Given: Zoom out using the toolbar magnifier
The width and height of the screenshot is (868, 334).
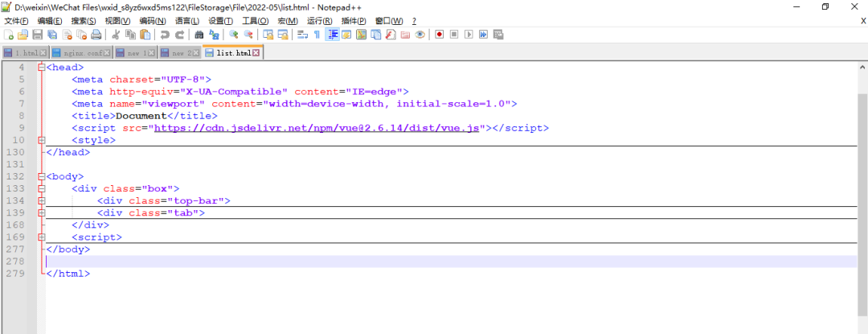Looking at the screenshot, I should pos(248,35).
